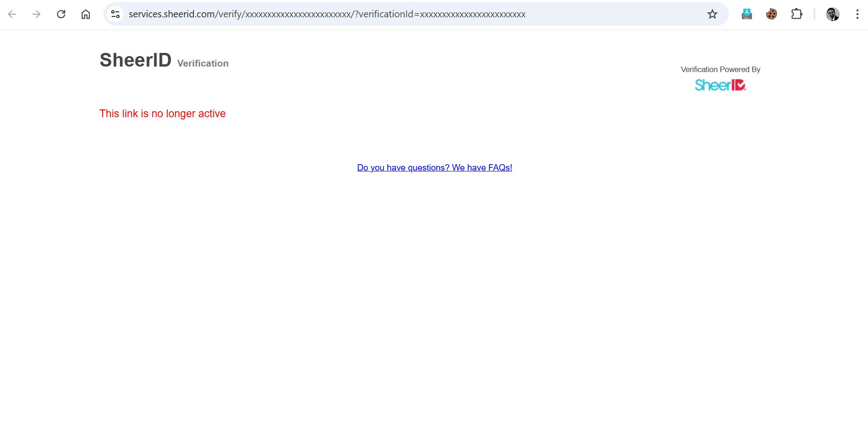Viewport: 868px width, 430px height.
Task: Click the SheerID colored logo
Action: coord(721,85)
